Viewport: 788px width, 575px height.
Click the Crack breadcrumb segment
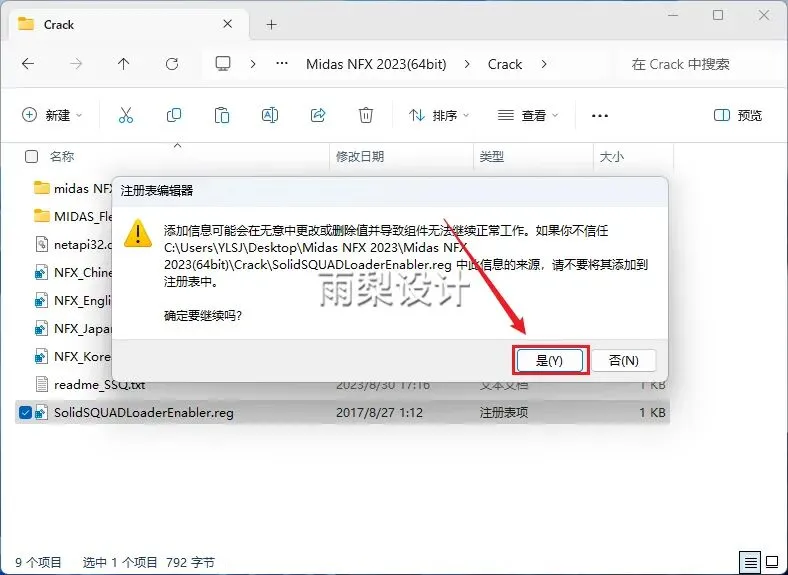pos(505,64)
